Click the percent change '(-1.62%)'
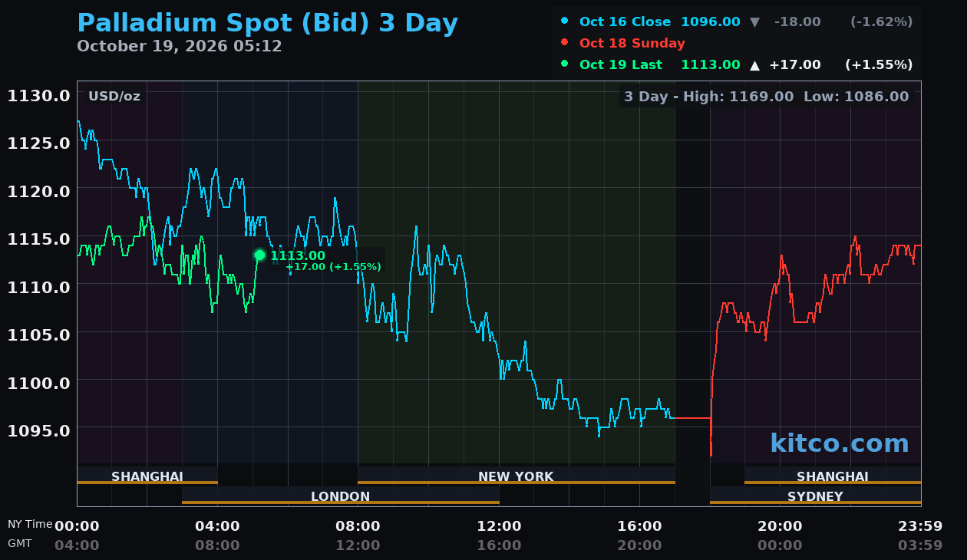The image size is (967, 560). coord(881,22)
